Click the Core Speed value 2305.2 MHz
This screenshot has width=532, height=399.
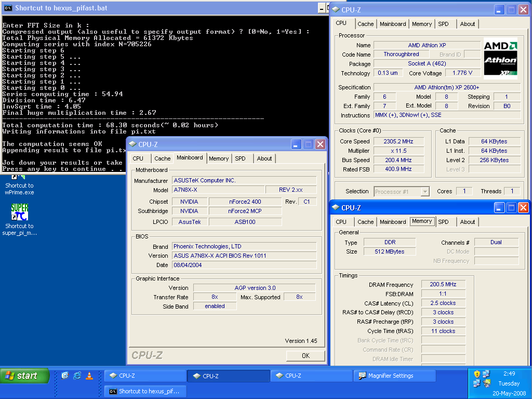tap(398, 141)
